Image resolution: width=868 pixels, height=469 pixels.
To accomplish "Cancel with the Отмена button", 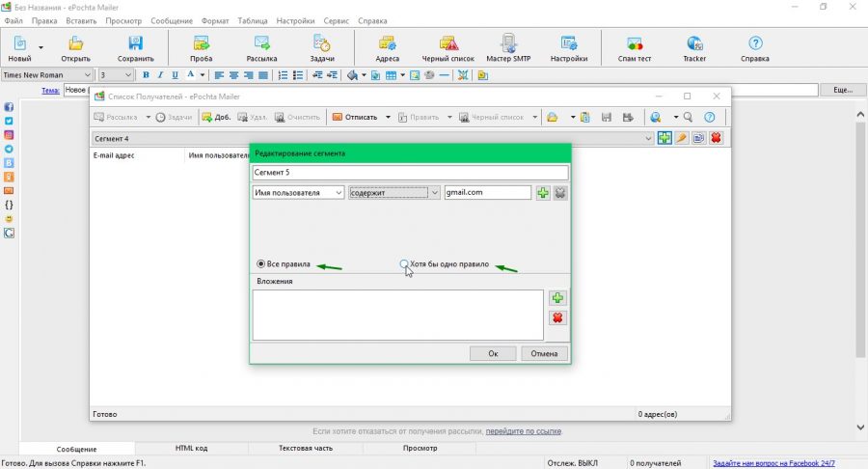I will click(x=544, y=353).
